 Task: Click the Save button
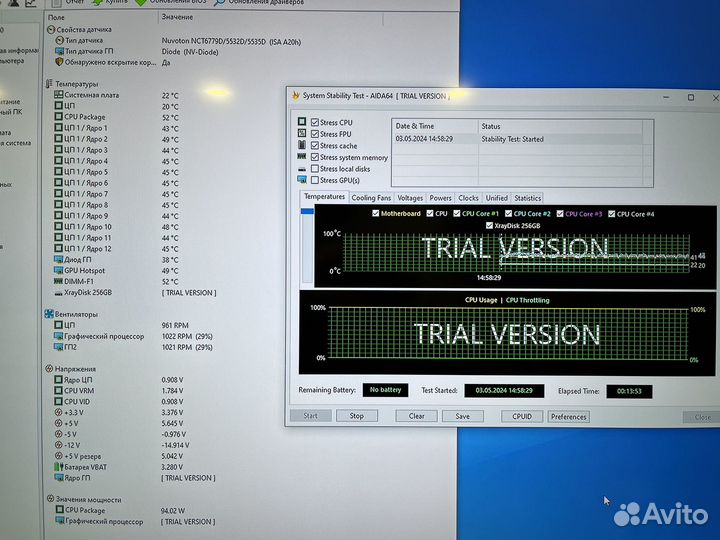click(x=462, y=416)
